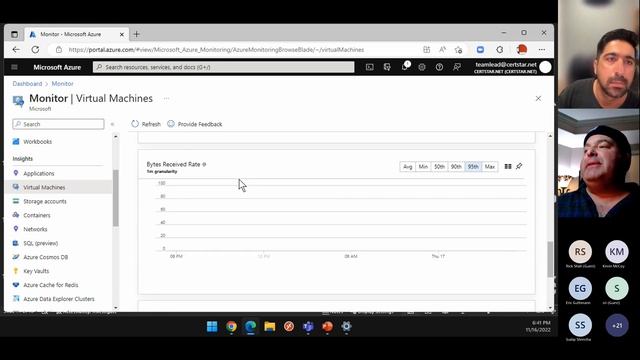Image resolution: width=640 pixels, height=360 pixels.
Task: Open the Windows Start menu
Action: [x=212, y=327]
